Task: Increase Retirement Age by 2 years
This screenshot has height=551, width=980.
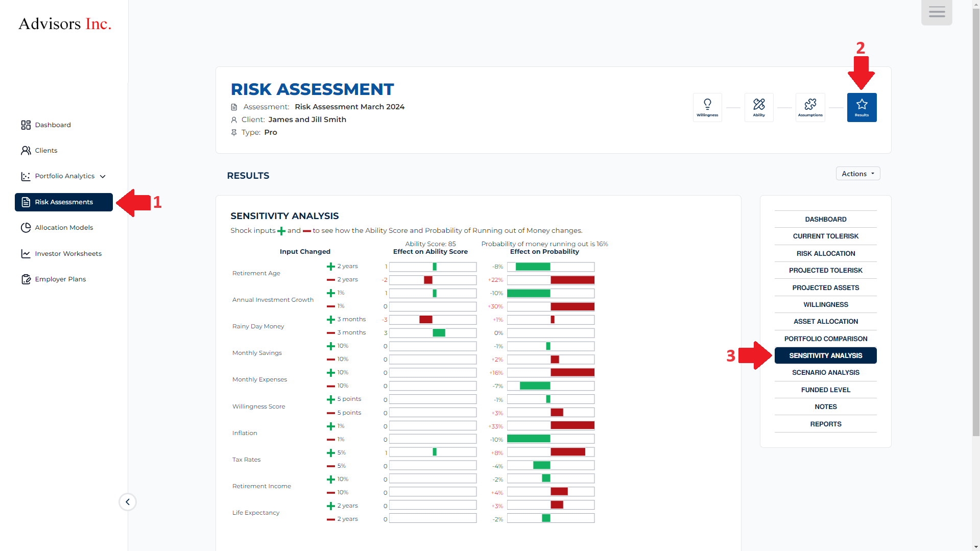Action: coord(331,267)
